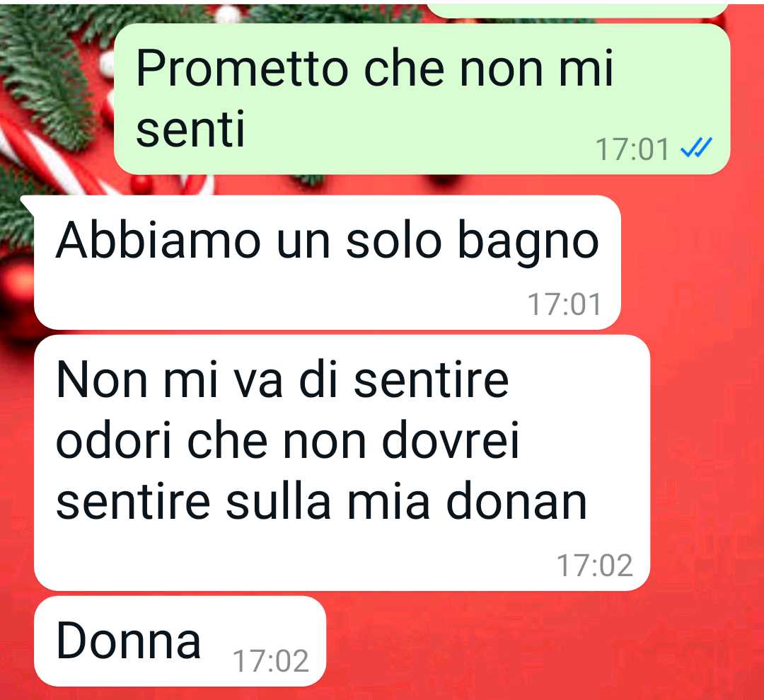The width and height of the screenshot is (764, 700).
Task: Click the word "senti" in the green bubble
Action: pos(190,129)
